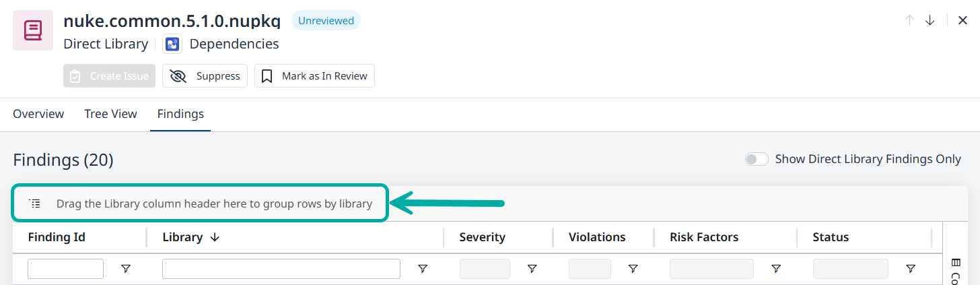
Task: Click the Dependencies icon next to Direct Library
Action: click(173, 44)
